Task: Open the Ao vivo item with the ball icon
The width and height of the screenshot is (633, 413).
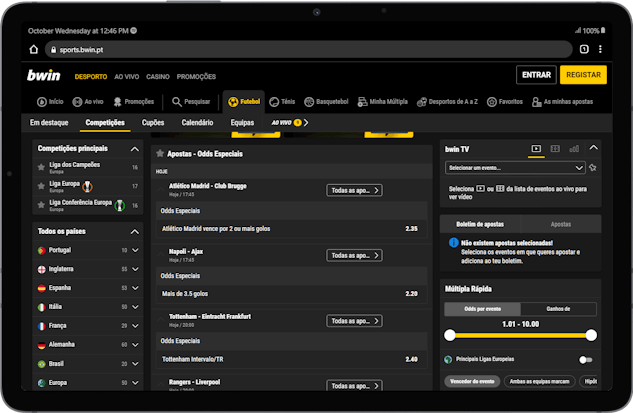Action: pyautogui.click(x=88, y=102)
